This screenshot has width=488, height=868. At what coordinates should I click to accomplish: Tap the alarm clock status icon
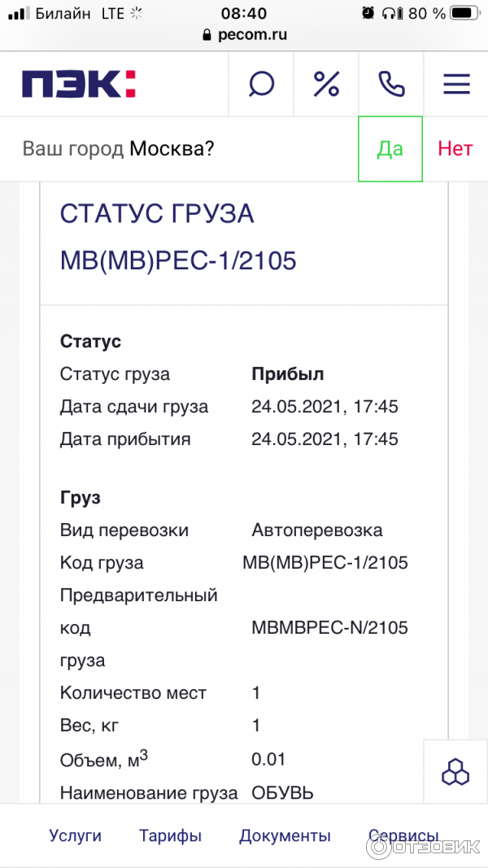coord(368,13)
